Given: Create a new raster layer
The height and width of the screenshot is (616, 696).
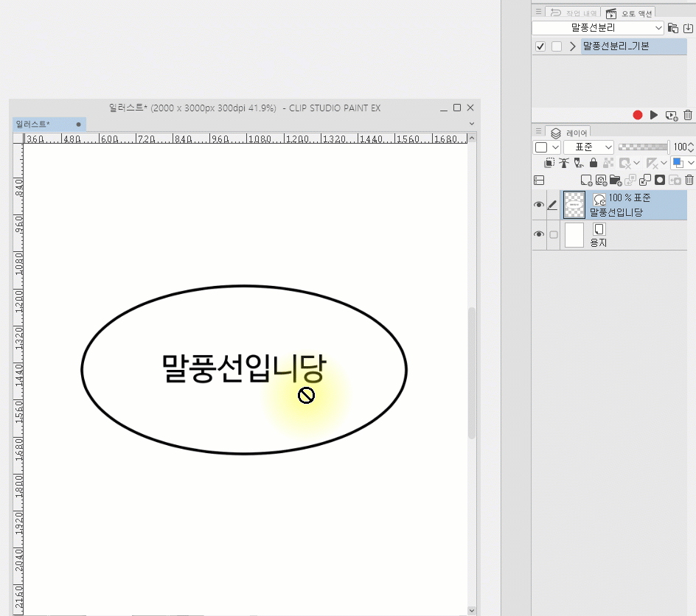Looking at the screenshot, I should click(586, 180).
